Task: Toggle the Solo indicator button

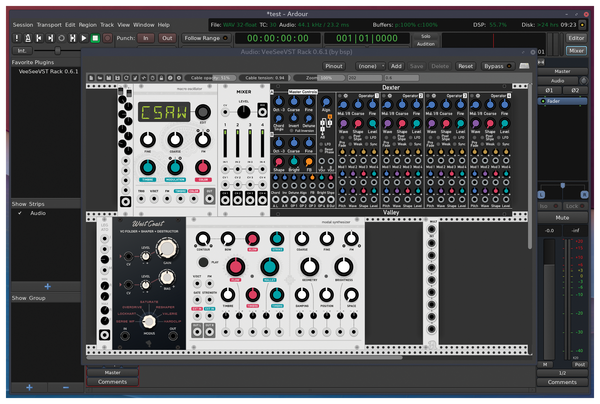Action: (426, 36)
